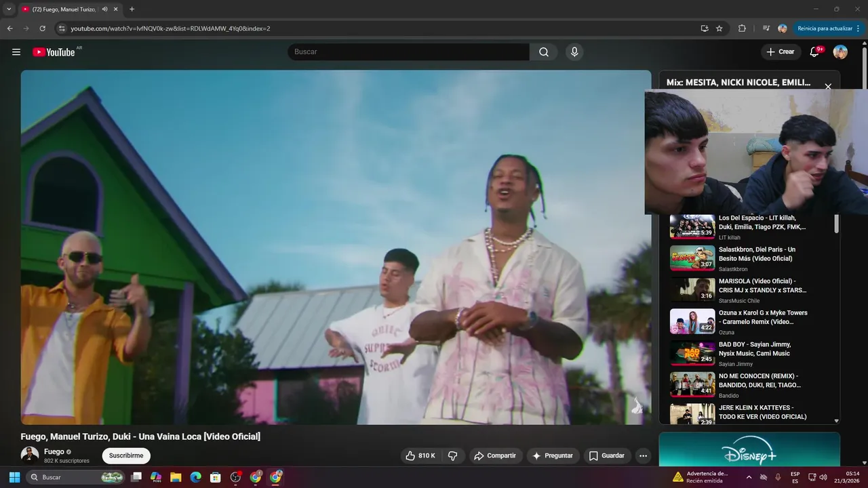Open the Fuego channel avatar
Screen dimensions: 868x488
30,456
